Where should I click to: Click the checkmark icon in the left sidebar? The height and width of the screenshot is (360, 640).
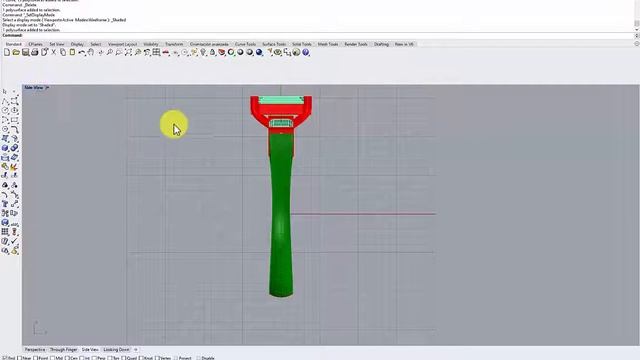pyautogui.click(x=14, y=241)
